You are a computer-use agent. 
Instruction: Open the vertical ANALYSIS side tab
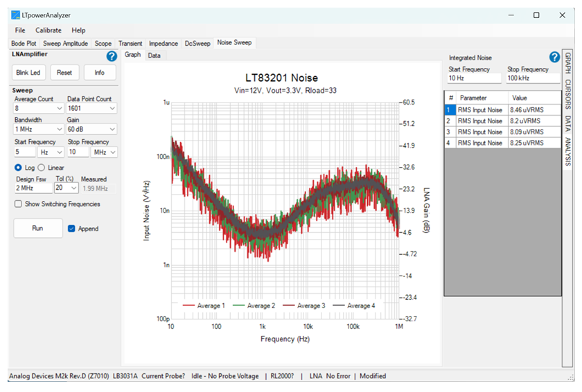click(567, 151)
